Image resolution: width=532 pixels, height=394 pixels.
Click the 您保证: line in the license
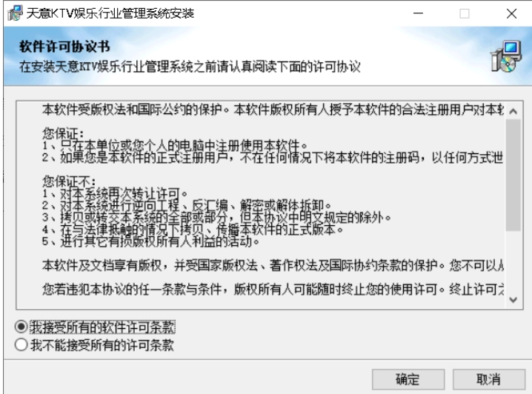point(63,133)
